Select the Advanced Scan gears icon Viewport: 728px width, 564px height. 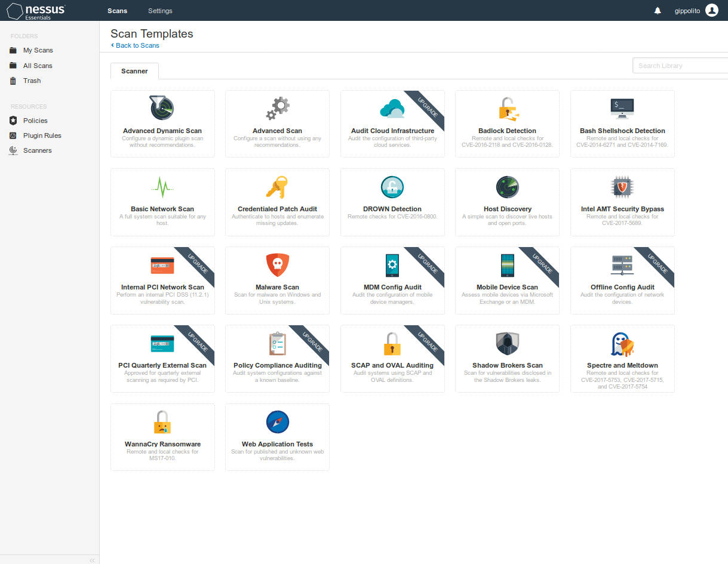click(x=277, y=108)
